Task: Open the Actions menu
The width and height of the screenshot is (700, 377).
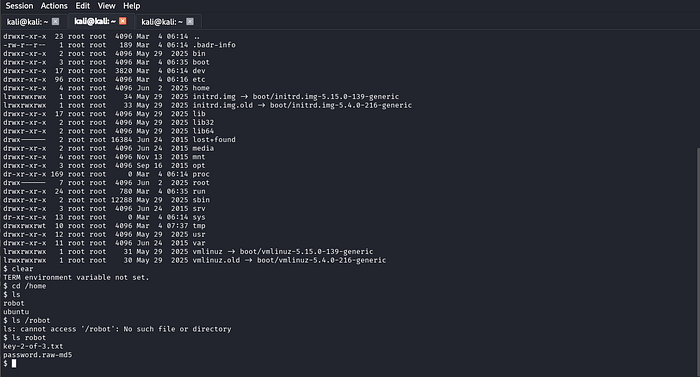Action: [54, 6]
